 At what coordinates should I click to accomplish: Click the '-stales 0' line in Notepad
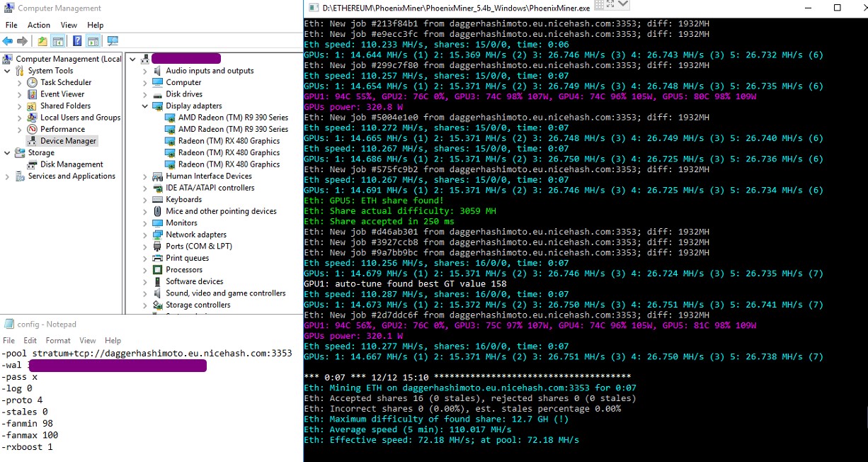(x=25, y=412)
